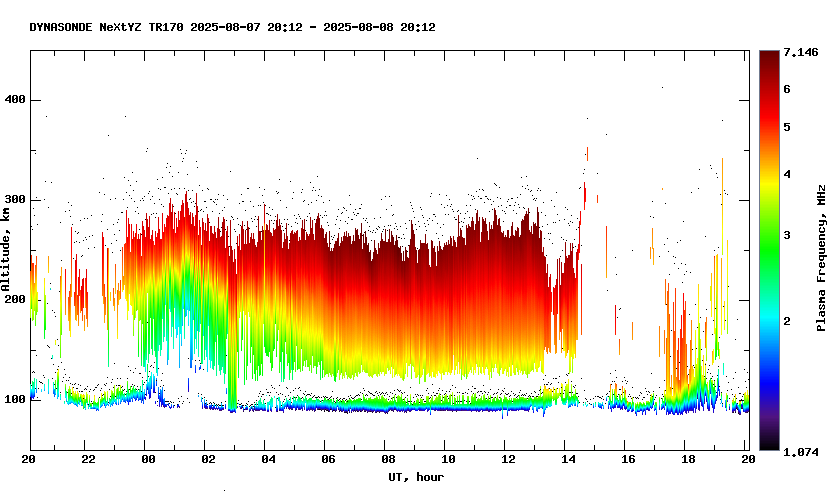Click the colorbar tick labeled 4

787,174
